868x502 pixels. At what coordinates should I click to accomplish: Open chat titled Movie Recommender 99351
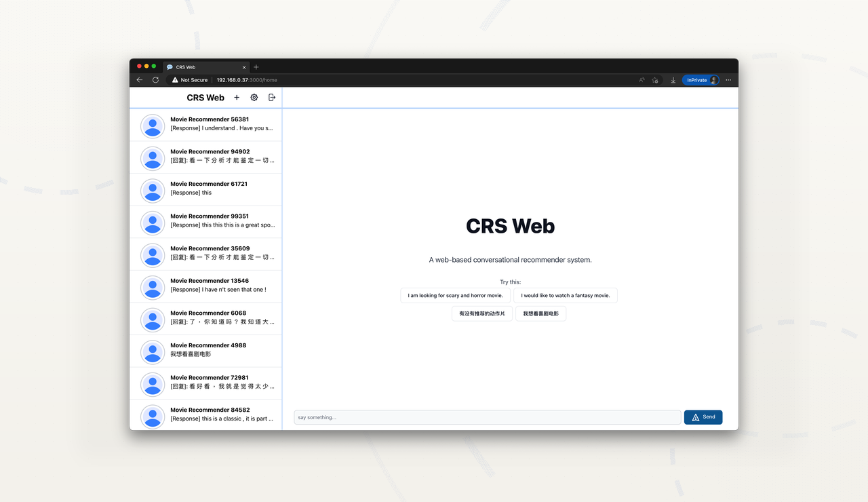tap(210, 216)
